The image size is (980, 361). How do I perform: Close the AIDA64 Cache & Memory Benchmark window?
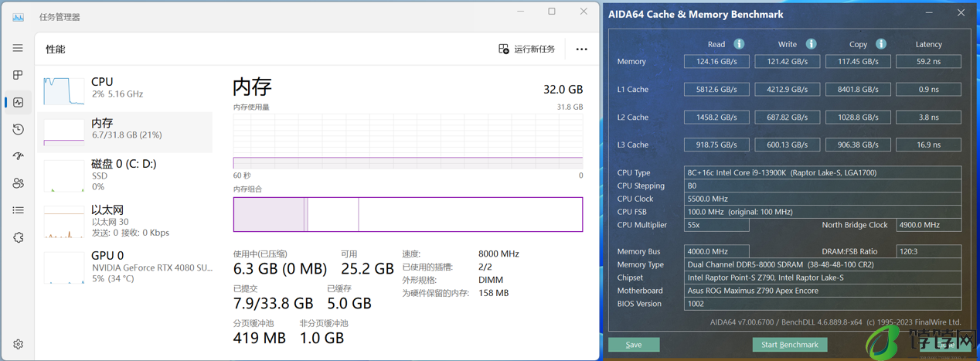[961, 13]
